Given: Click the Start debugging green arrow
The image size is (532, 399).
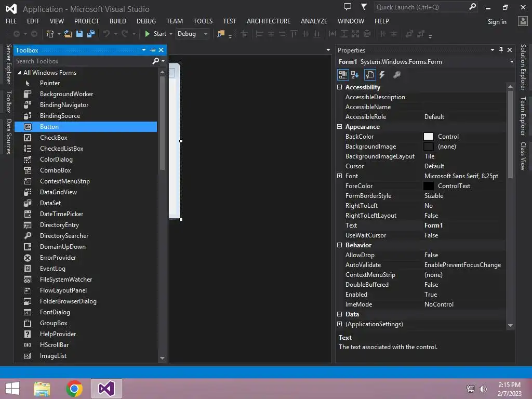Looking at the screenshot, I should 147,34.
